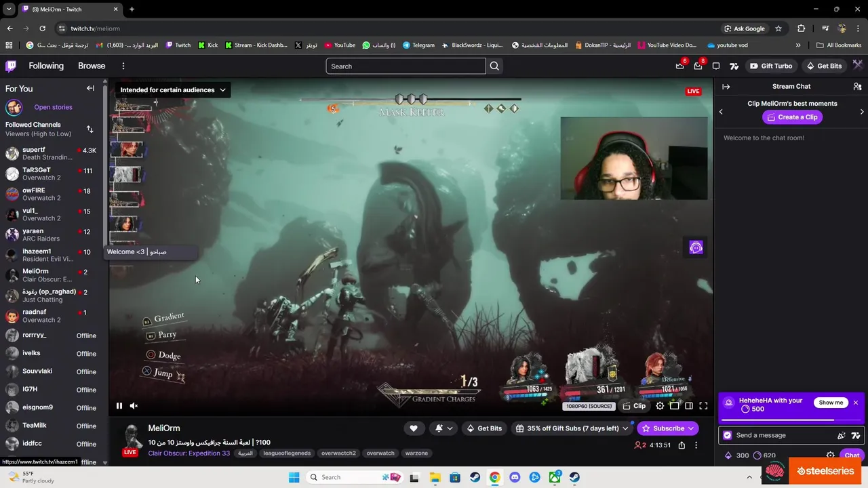Screen dimensions: 868x488
Task: Open chat settings gear icon
Action: (x=830, y=455)
